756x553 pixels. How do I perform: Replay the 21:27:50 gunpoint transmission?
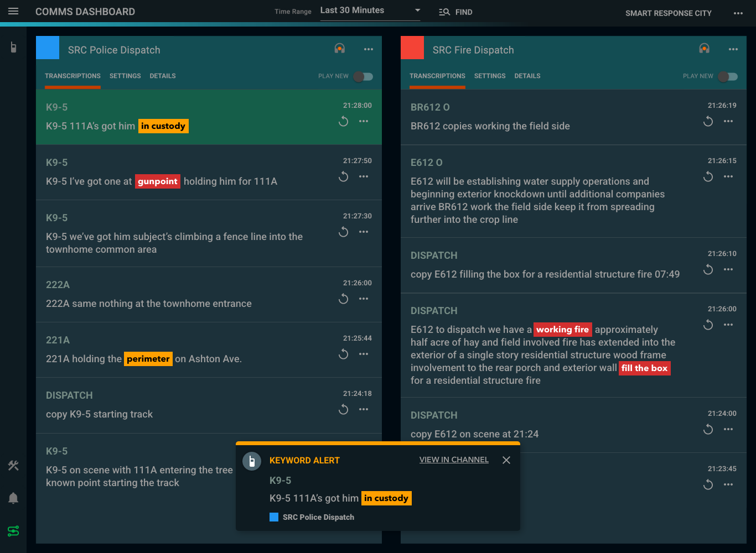click(x=344, y=176)
